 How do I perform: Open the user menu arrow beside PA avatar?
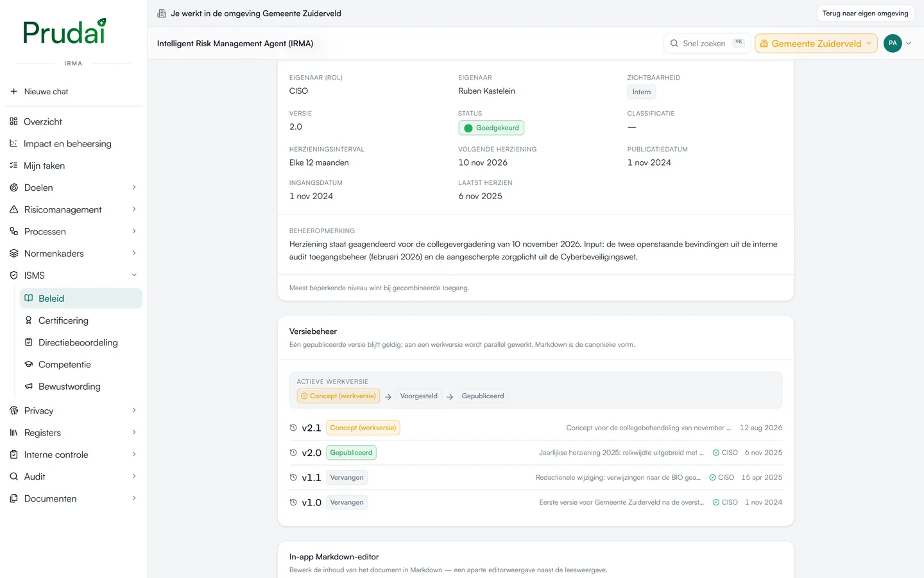tap(909, 44)
